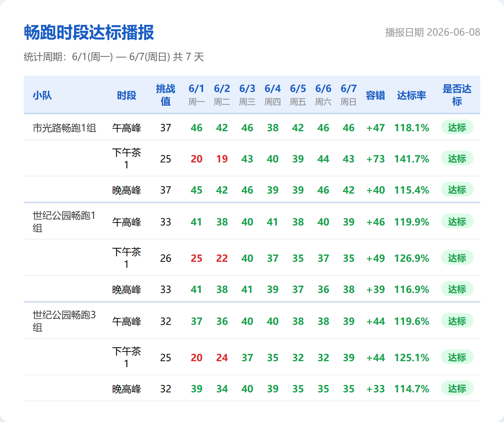Screen dimensions: 504x422
Task: Click the 达标 badge beside 141.7%
Action: pos(457,158)
